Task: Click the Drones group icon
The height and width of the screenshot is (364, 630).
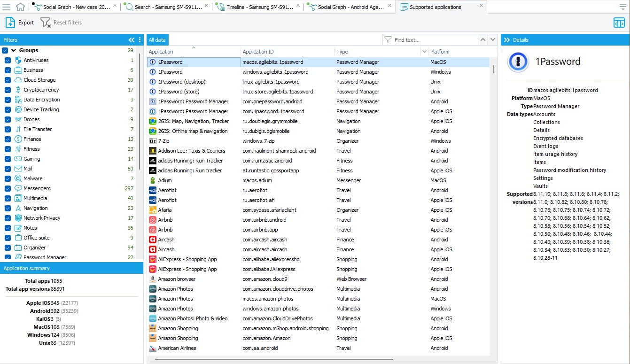Action: (18, 119)
